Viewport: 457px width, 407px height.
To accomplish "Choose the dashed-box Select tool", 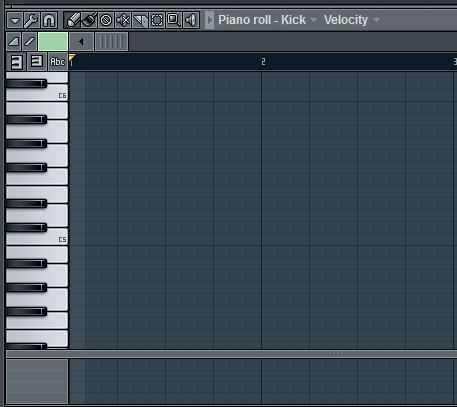I will coord(157,21).
